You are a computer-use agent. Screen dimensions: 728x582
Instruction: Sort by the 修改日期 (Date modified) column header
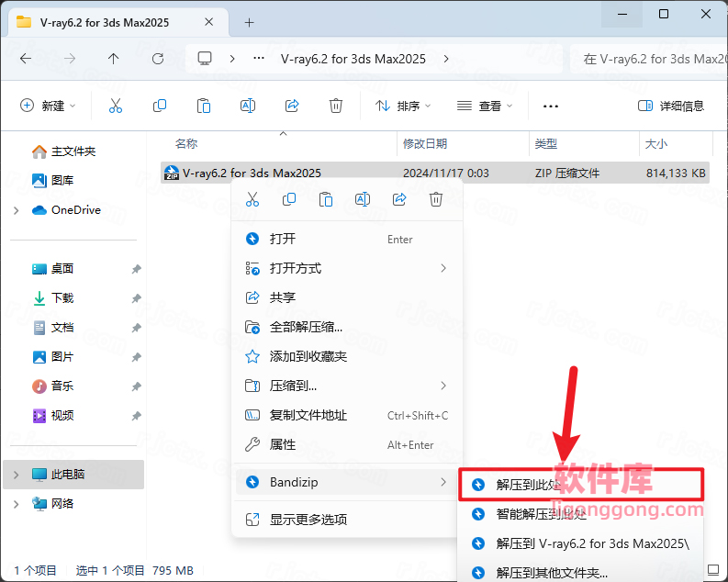tap(463, 144)
